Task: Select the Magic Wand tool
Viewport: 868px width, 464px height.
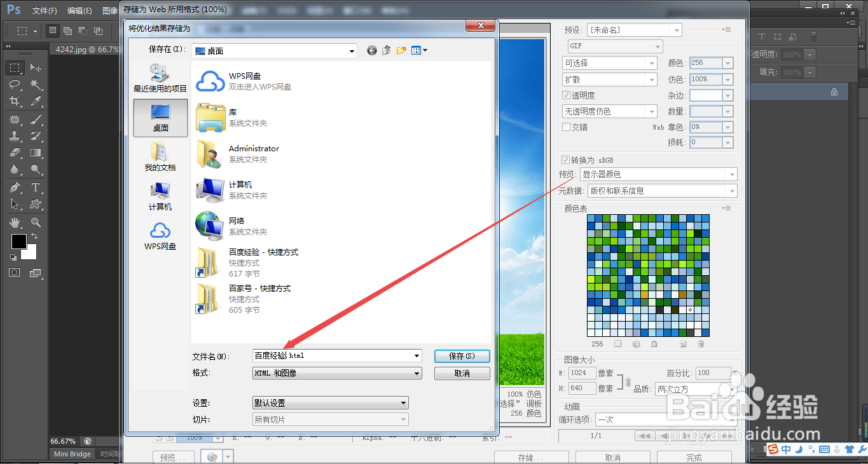Action: [x=36, y=85]
